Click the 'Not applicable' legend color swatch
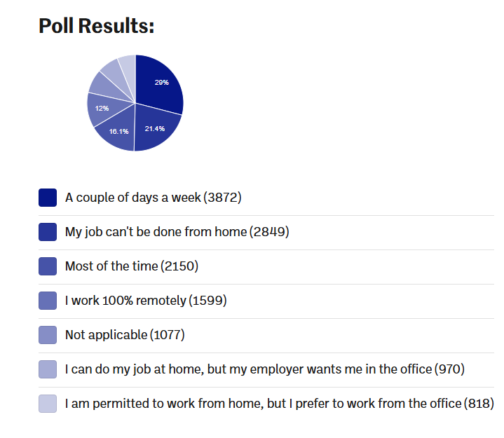 (48, 335)
